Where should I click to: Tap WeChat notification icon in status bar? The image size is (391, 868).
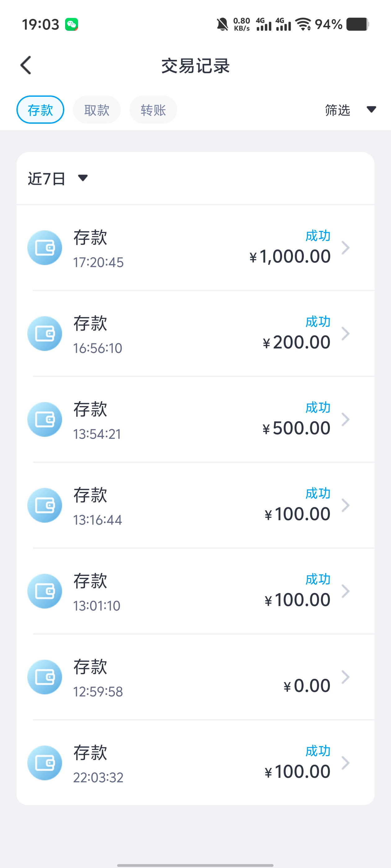click(71, 24)
